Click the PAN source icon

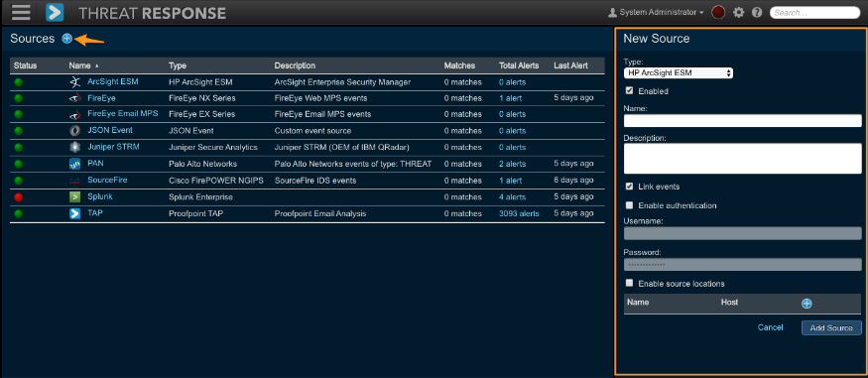coord(74,164)
